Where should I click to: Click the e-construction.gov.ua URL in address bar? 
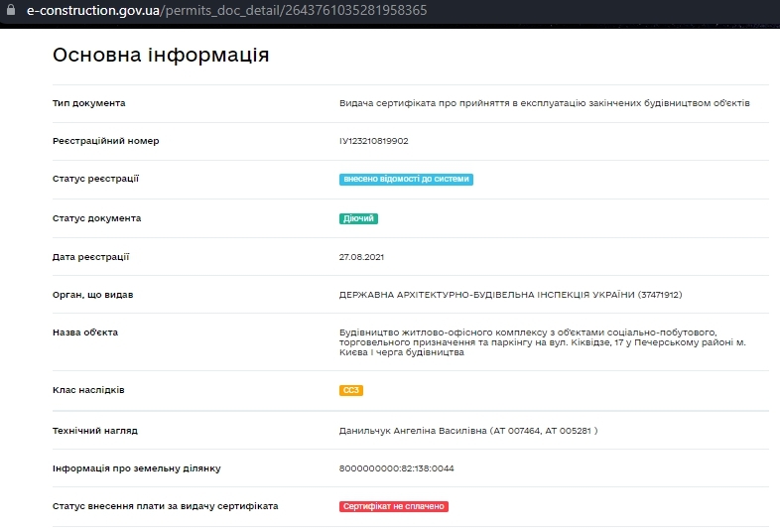pos(227,11)
